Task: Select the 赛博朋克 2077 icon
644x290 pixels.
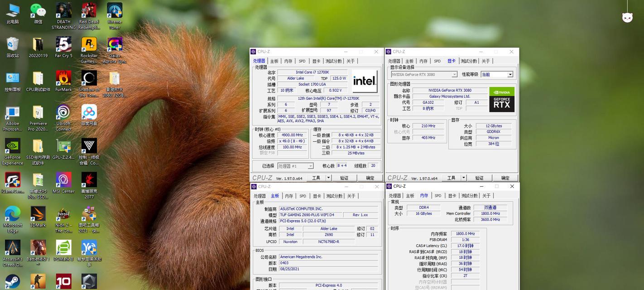Action: click(x=89, y=186)
